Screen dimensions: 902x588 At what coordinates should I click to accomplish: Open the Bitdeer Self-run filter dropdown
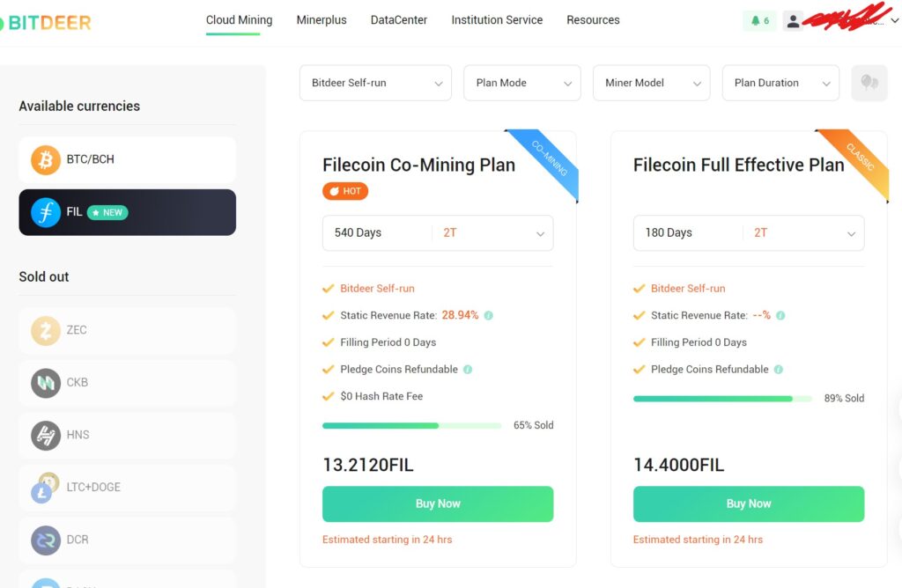374,82
